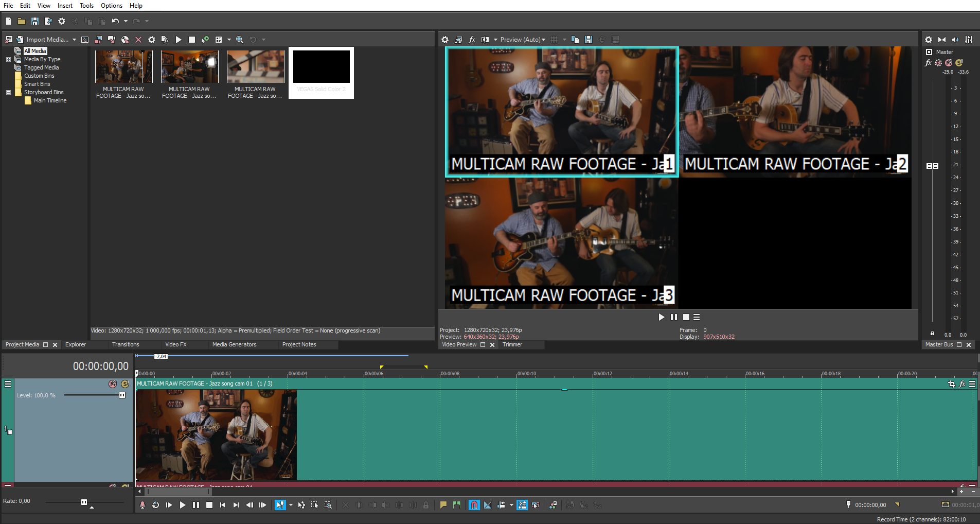Viewport: 980px width, 524px height.
Task: Remove selected media with the red X
Action: (138, 40)
